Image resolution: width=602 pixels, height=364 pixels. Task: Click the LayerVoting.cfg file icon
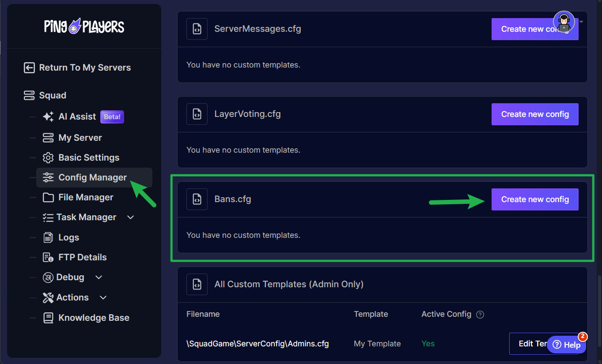click(x=197, y=114)
